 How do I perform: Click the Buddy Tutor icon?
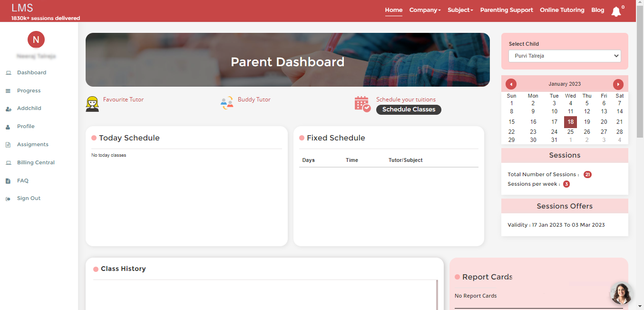point(227,102)
